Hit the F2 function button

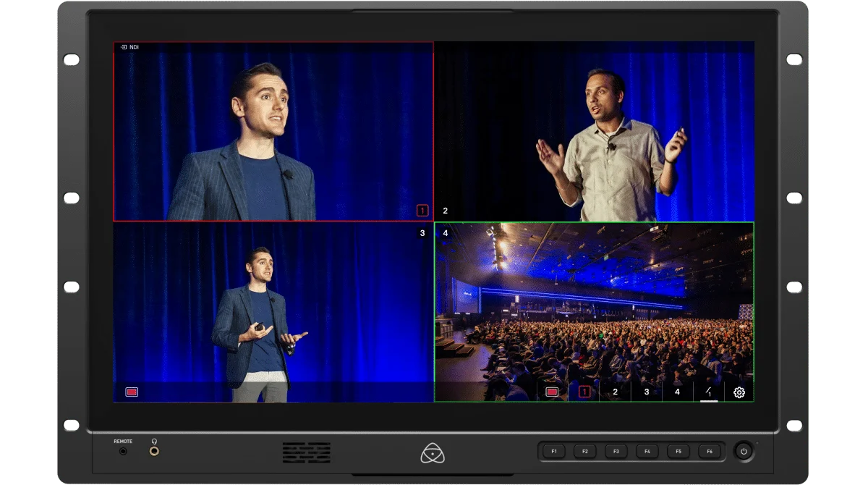pos(585,452)
